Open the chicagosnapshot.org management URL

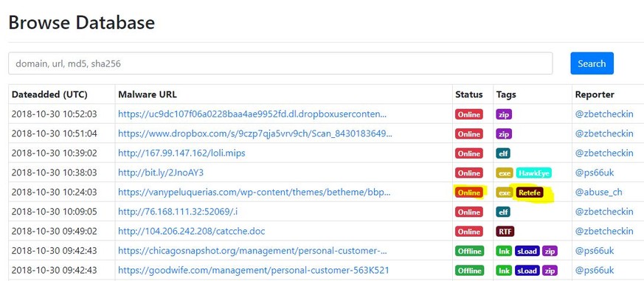click(252, 251)
